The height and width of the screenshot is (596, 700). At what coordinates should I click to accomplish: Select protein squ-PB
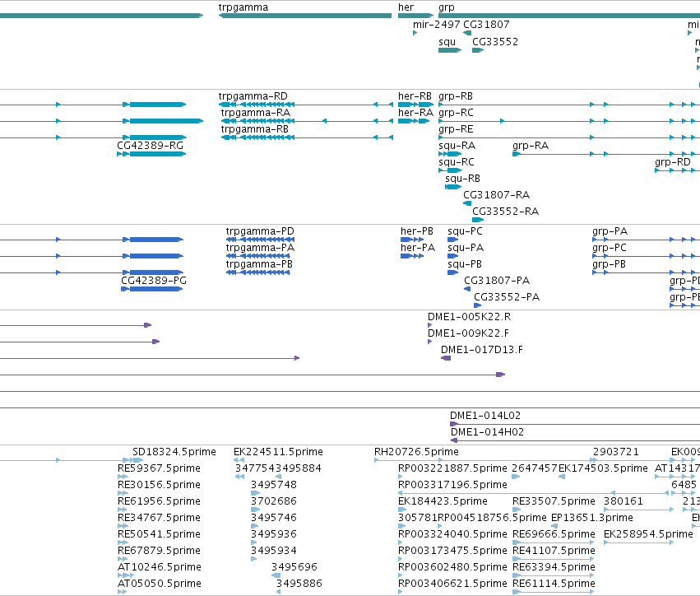[453, 272]
